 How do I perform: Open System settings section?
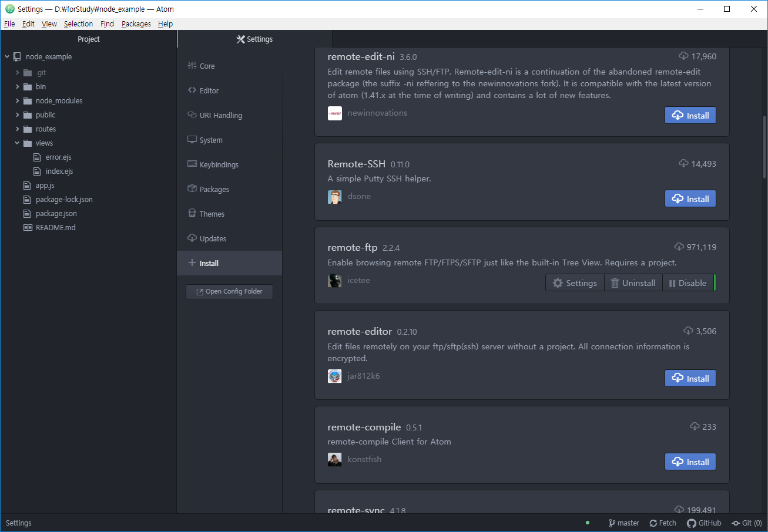(x=229, y=140)
